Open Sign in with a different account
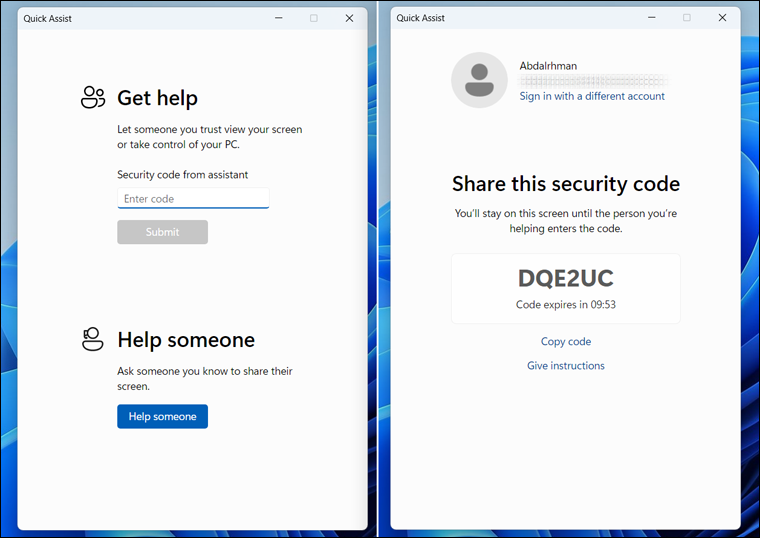 point(592,96)
